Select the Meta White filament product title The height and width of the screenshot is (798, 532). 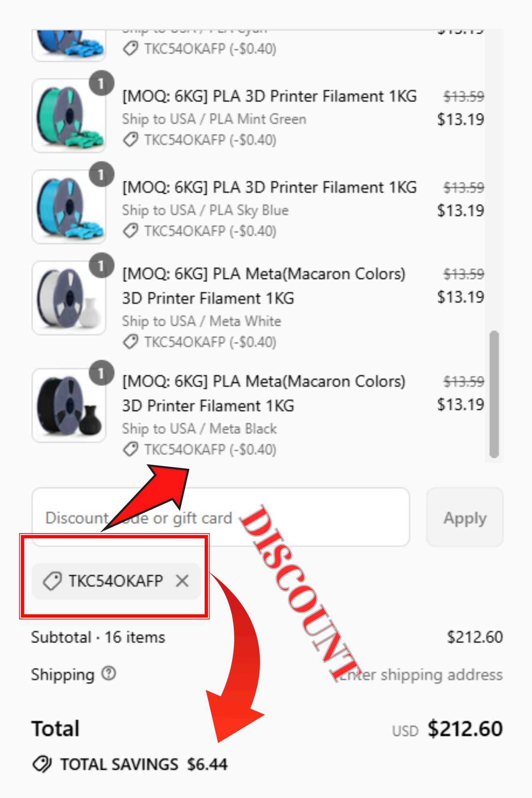pos(264,286)
